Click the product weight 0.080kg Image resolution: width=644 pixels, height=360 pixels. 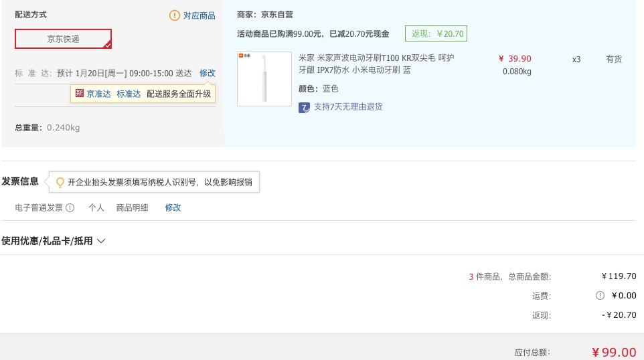click(x=517, y=72)
